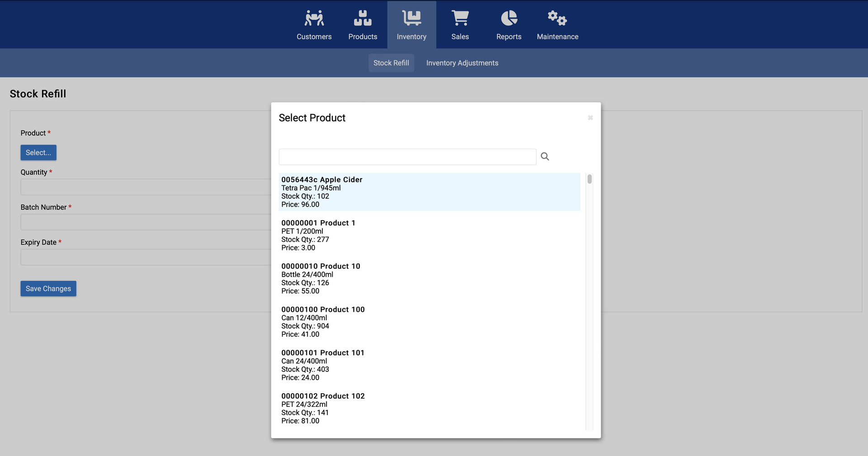This screenshot has width=868, height=456.
Task: Focus the product search text field
Action: click(x=407, y=157)
